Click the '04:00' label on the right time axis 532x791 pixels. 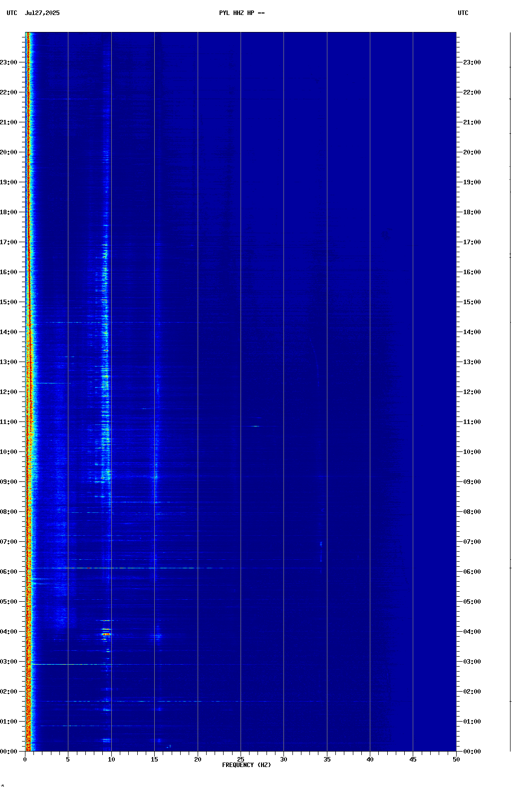click(472, 632)
